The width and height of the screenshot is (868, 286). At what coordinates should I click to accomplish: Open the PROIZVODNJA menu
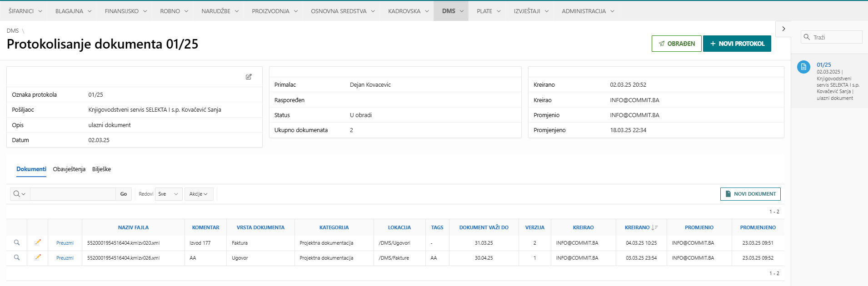coord(274,11)
